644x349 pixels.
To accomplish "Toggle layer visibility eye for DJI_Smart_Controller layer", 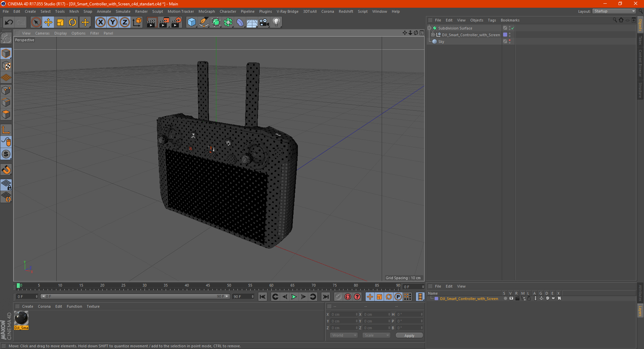I will pos(511,298).
